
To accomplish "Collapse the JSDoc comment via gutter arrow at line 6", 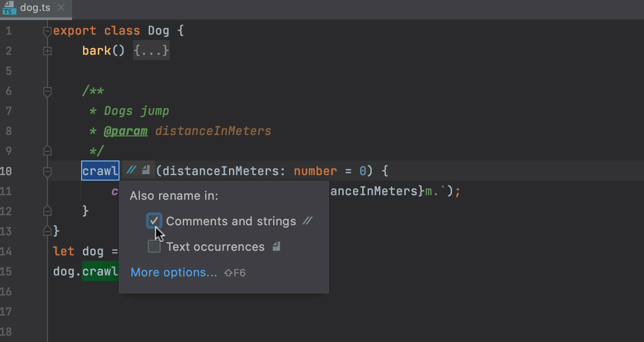I will (47, 91).
